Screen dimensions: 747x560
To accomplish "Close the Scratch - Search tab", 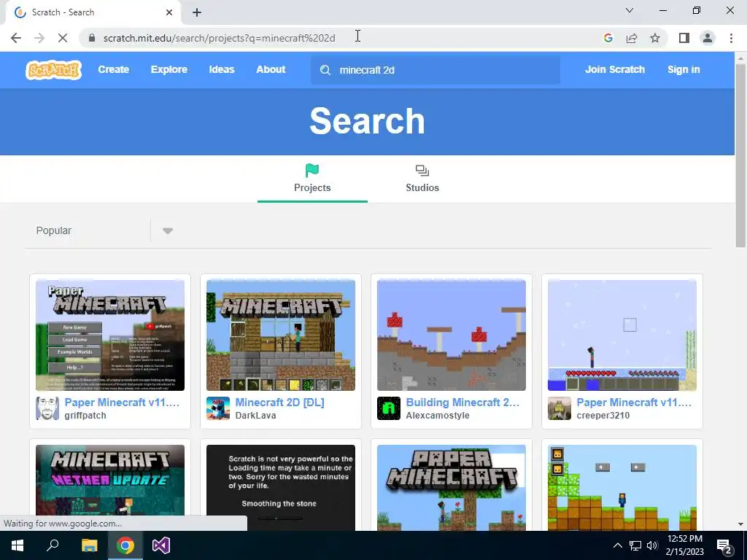I will [169, 12].
